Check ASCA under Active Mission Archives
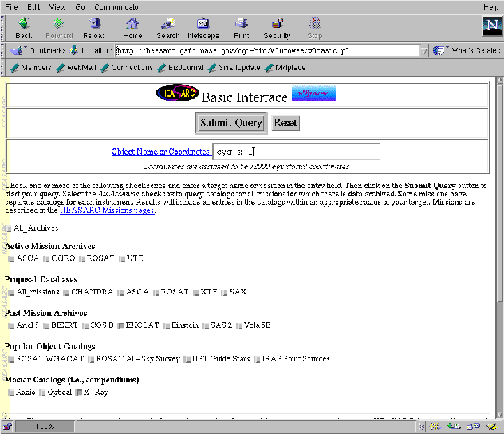Screen dimensions: 504x434 coord(11,258)
